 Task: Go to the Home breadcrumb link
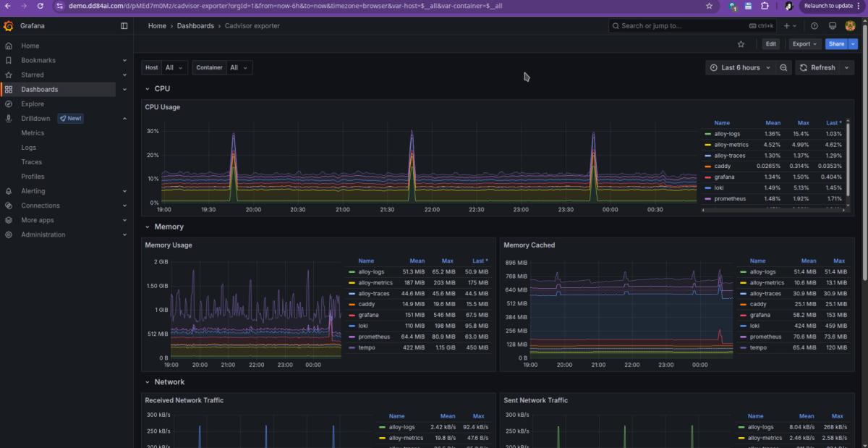pyautogui.click(x=157, y=26)
